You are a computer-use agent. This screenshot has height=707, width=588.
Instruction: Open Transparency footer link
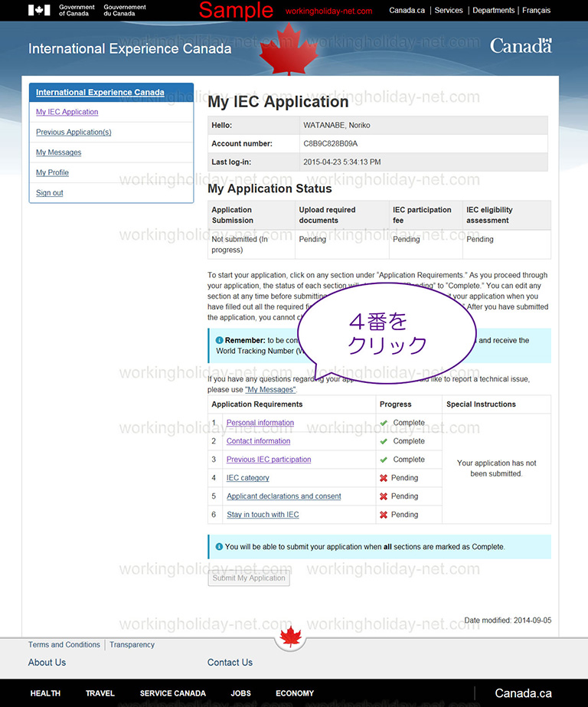[132, 645]
